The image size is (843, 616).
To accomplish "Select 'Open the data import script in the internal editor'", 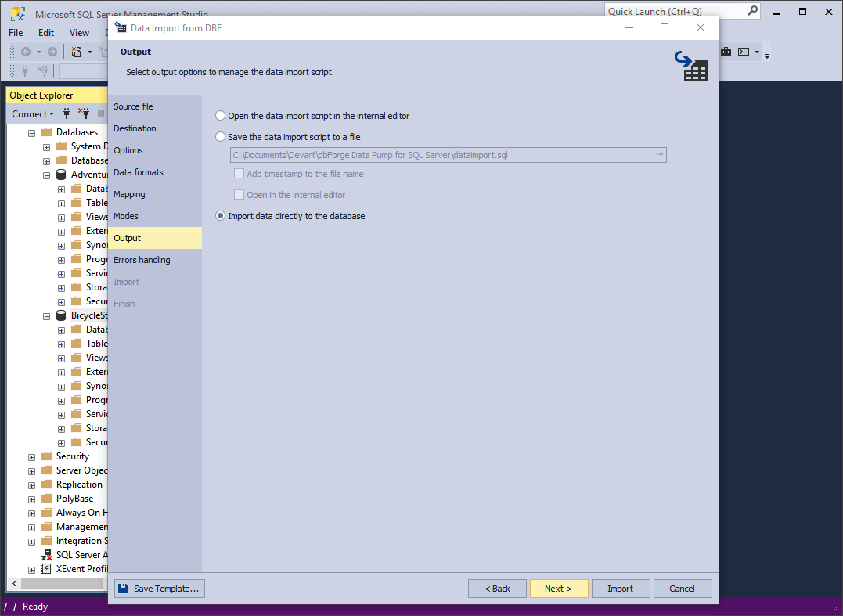I will click(221, 116).
